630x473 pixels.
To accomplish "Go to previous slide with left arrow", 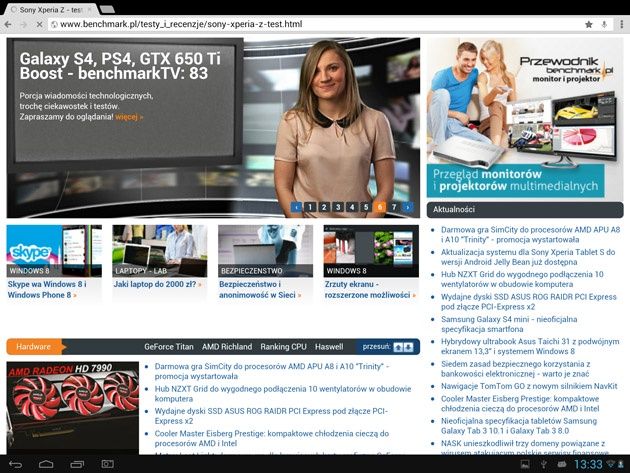I will [x=297, y=207].
